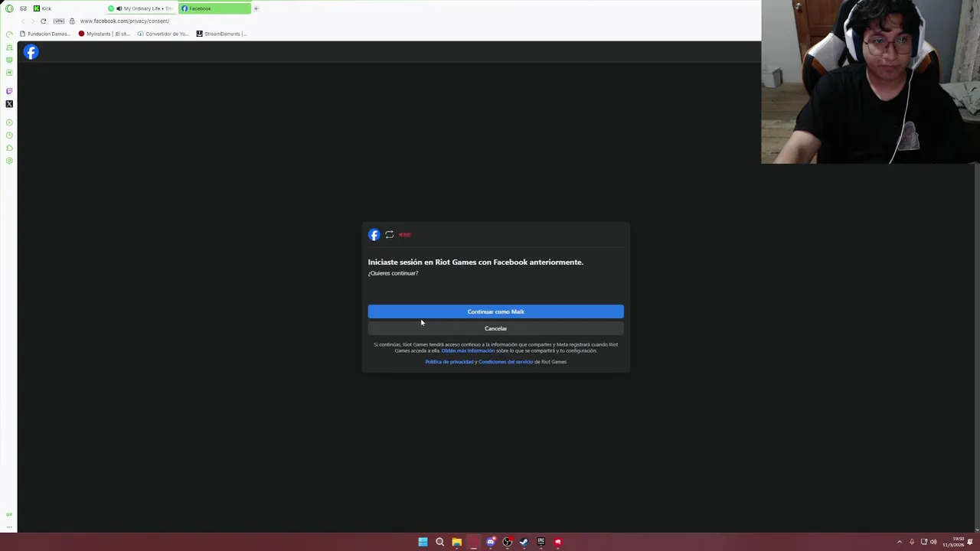Viewport: 980px width, 551px height.
Task: Open Steam from the taskbar
Action: 524,542
